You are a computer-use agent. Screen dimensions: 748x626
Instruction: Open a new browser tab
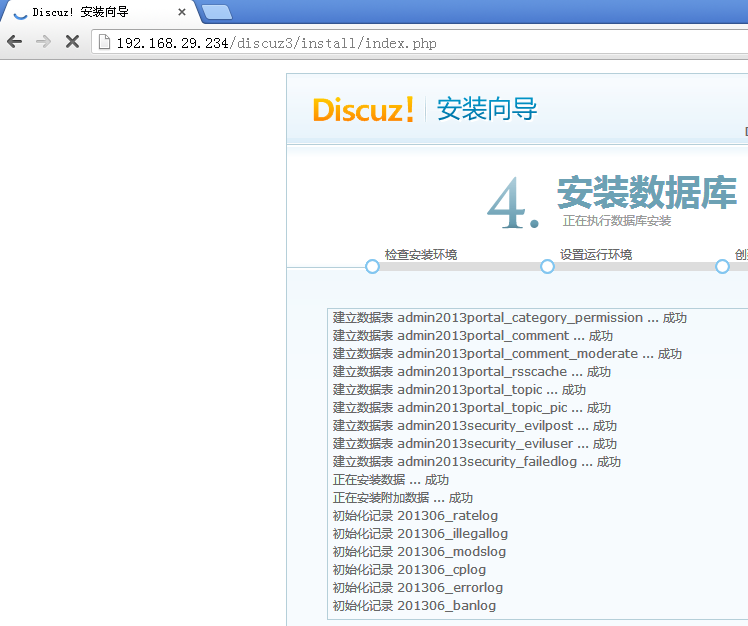pyautogui.click(x=217, y=12)
